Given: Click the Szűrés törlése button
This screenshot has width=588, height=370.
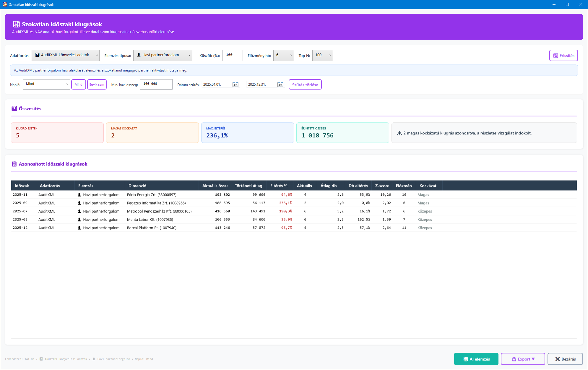Looking at the screenshot, I should (305, 85).
